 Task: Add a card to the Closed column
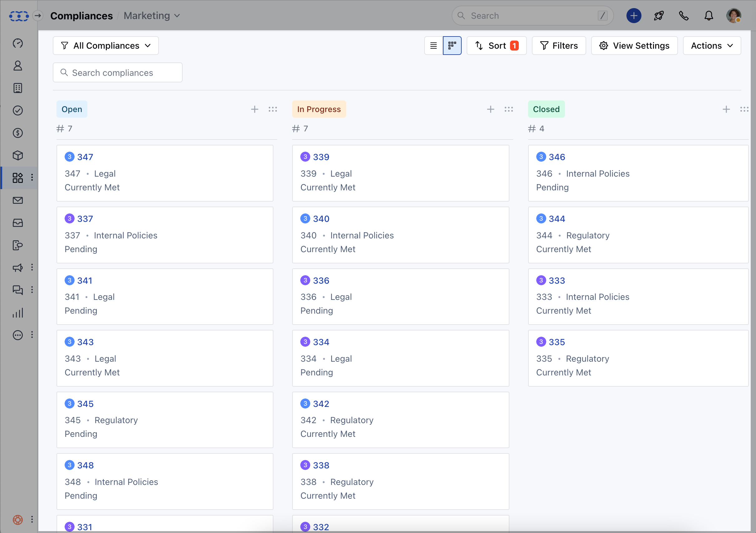coord(726,109)
